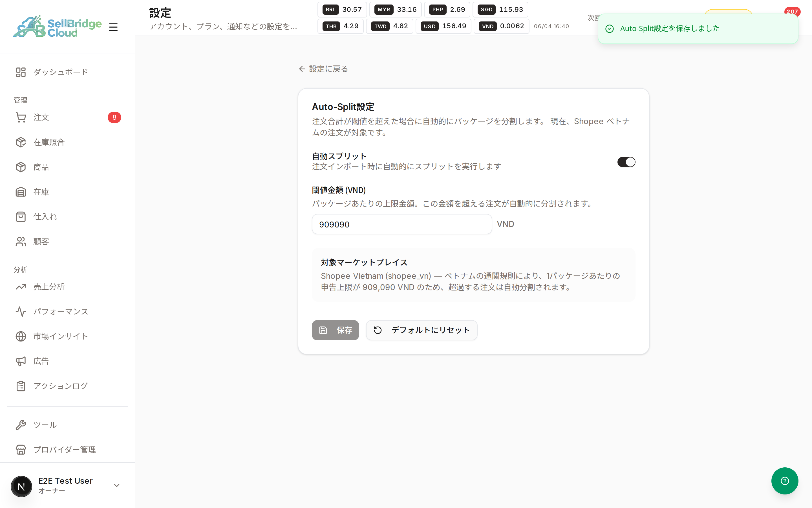The image size is (812, 508).
Task: Open the アクションログ menu item
Action: (67, 386)
